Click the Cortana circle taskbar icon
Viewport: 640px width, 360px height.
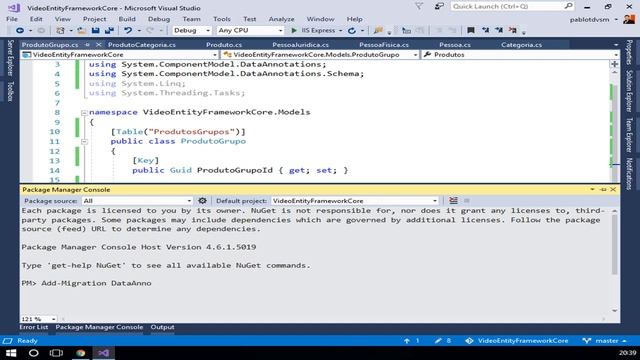pos(33,353)
